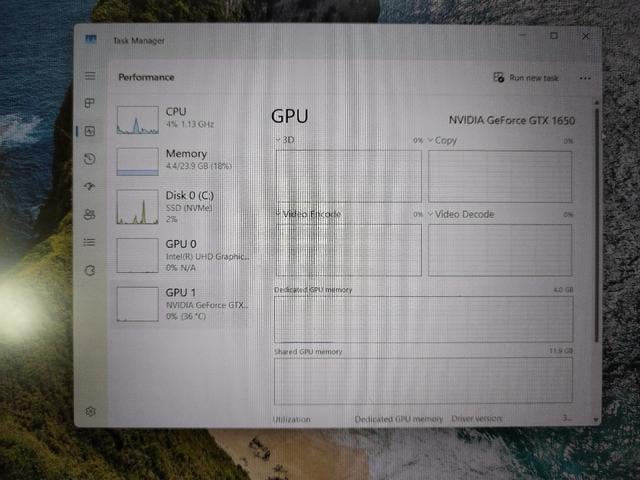Screen dimensions: 640x480
Task: Click the Copy engine usage graph
Action: [x=500, y=176]
